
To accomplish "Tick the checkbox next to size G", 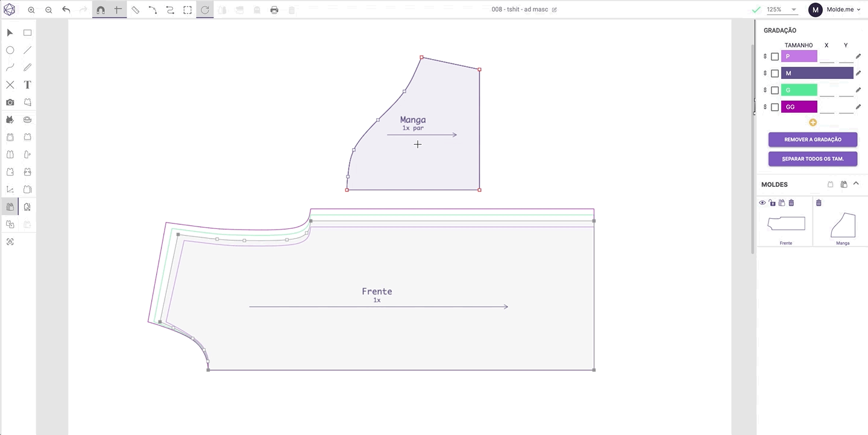I will (x=775, y=90).
